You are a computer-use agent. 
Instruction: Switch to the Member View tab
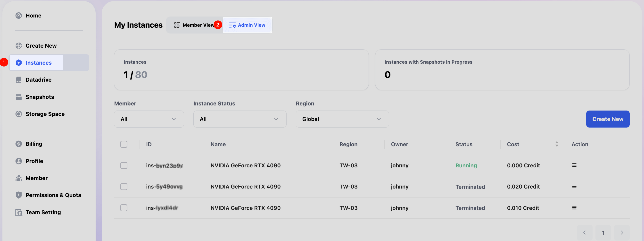point(194,25)
